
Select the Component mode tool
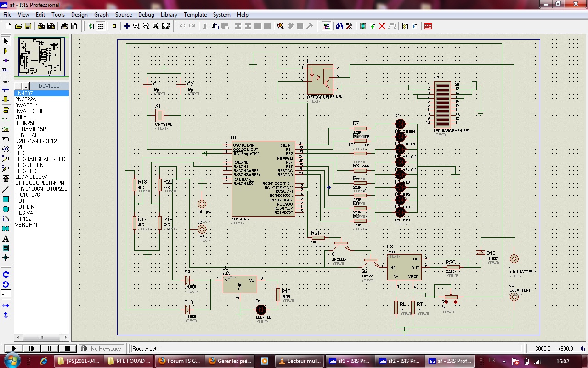pyautogui.click(x=6, y=51)
